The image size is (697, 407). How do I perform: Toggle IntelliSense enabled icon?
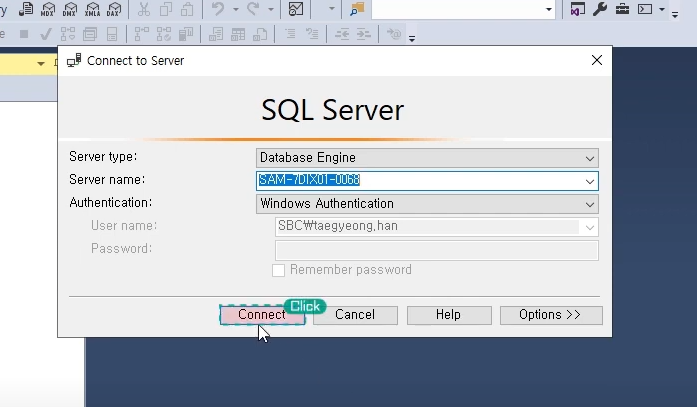pos(112,34)
